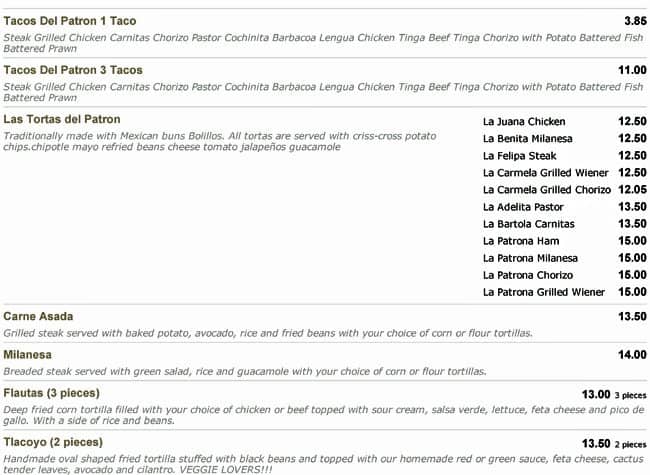Click the Tacos Del Patron 1 Taco heading
The height and width of the screenshot is (475, 650).
70,21
